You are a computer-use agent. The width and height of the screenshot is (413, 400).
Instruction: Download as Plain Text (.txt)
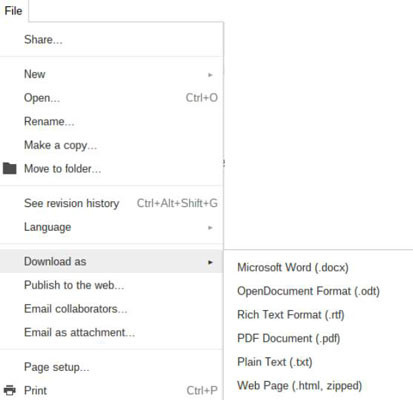coord(275,362)
